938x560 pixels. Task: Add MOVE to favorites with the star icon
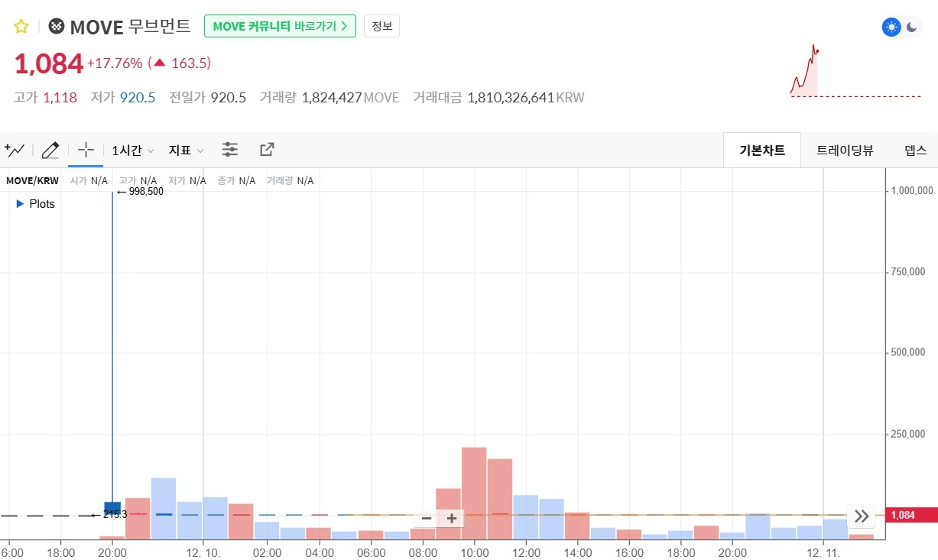tap(21, 27)
